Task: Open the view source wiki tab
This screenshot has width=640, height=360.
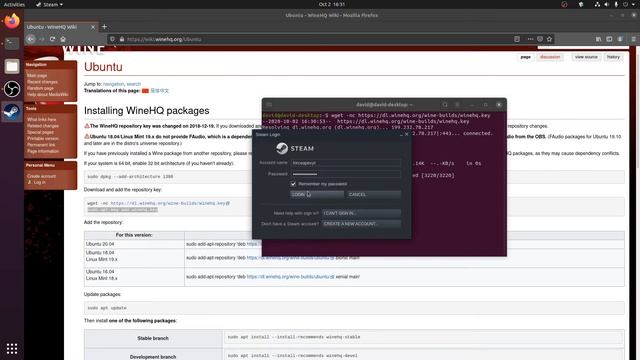Action: pyautogui.click(x=586, y=57)
